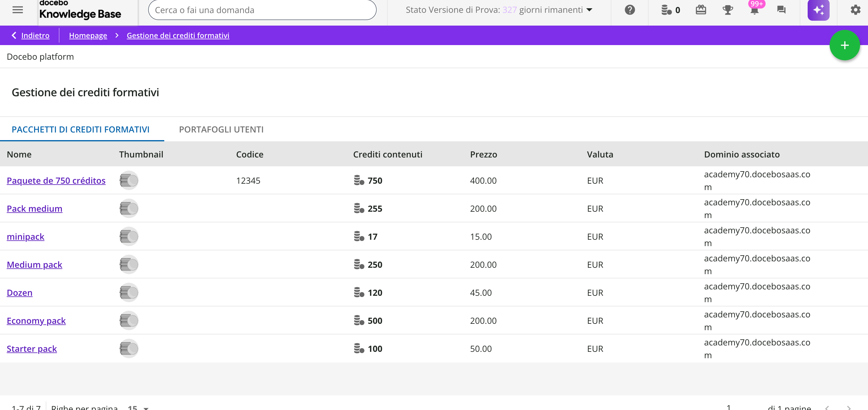This screenshot has height=410, width=868.
Task: Open the gift rewards marketplace icon
Action: point(701,10)
